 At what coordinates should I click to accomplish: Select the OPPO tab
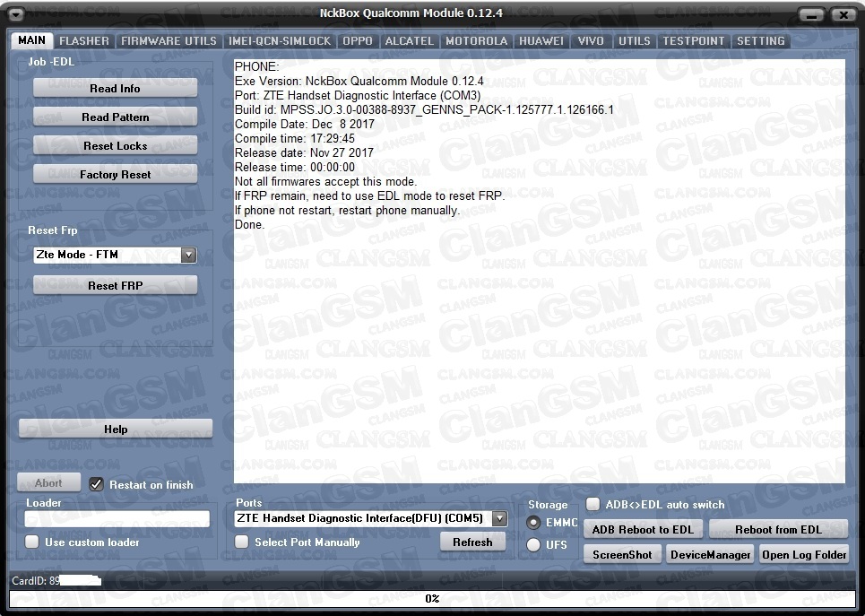pyautogui.click(x=358, y=41)
